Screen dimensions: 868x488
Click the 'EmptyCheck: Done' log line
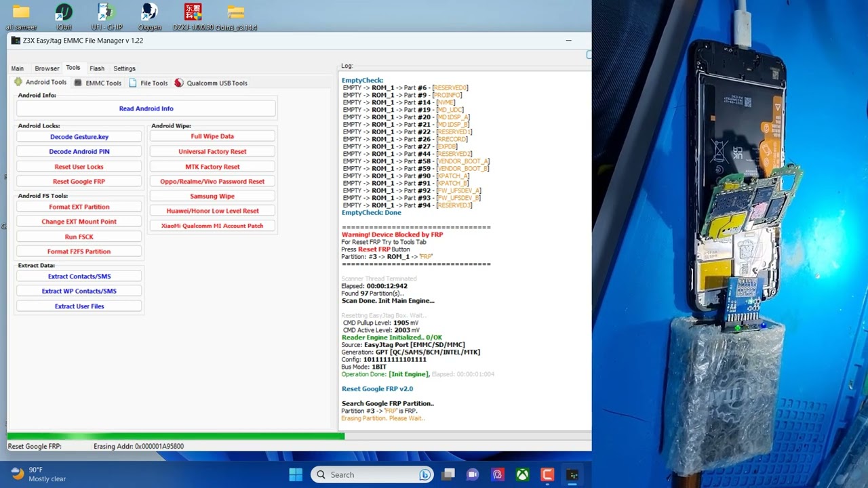[371, 213]
